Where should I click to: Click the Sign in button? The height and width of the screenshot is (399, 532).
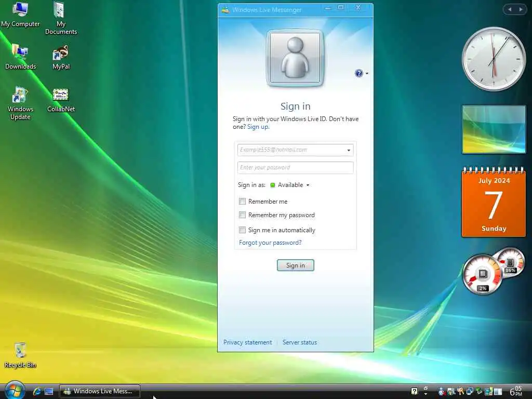pyautogui.click(x=295, y=265)
